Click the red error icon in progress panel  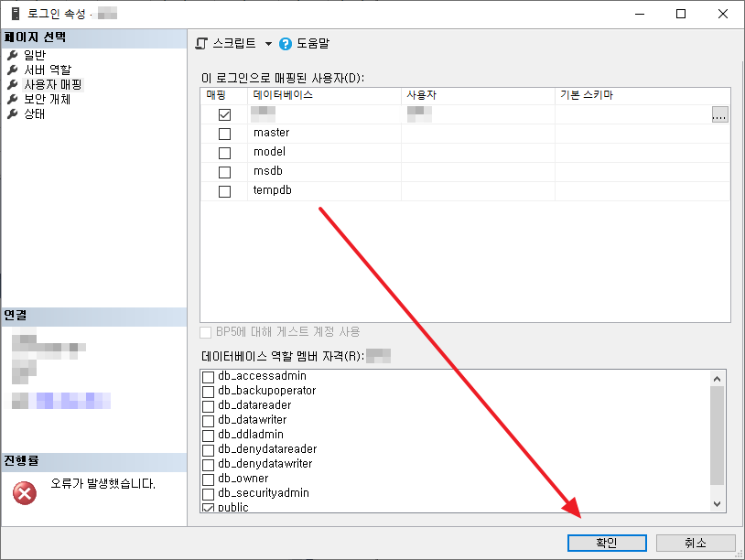pos(25,493)
